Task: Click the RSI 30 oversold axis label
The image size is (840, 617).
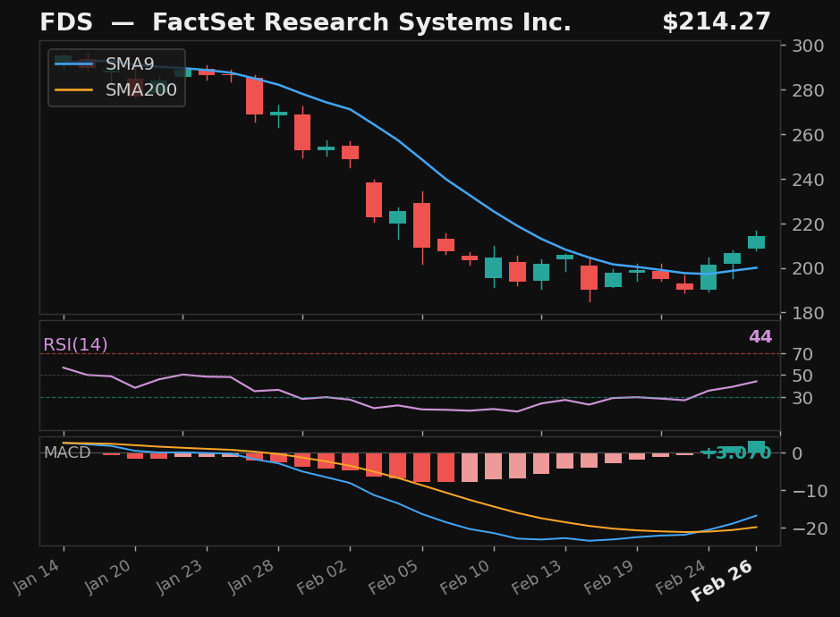Action: coord(802,398)
